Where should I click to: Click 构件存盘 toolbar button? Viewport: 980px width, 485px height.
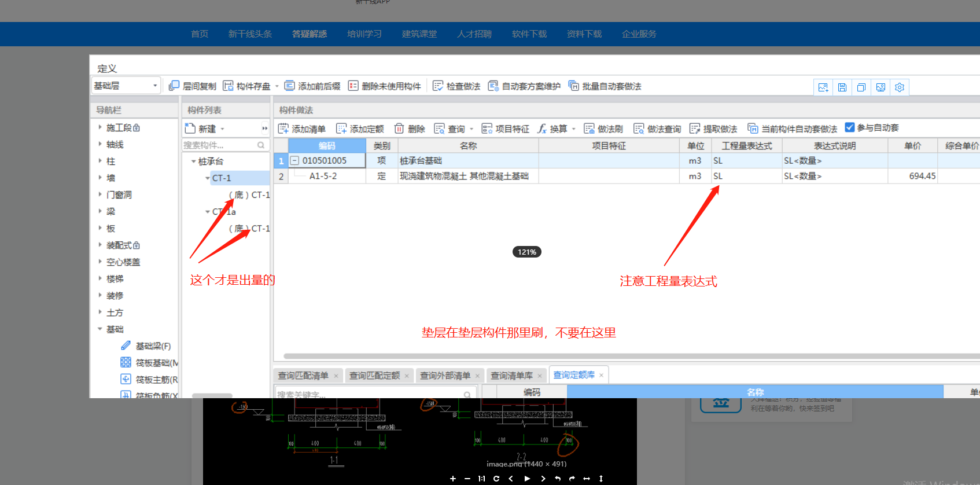(x=247, y=86)
